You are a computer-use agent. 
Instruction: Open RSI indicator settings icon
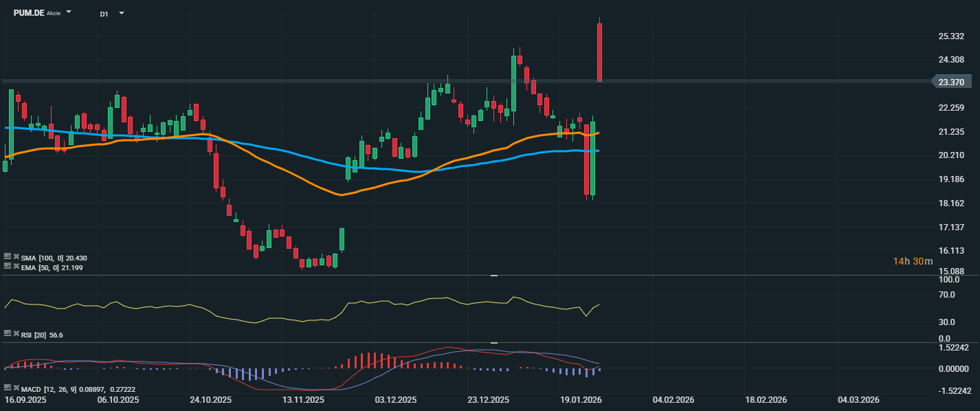pyautogui.click(x=8, y=334)
